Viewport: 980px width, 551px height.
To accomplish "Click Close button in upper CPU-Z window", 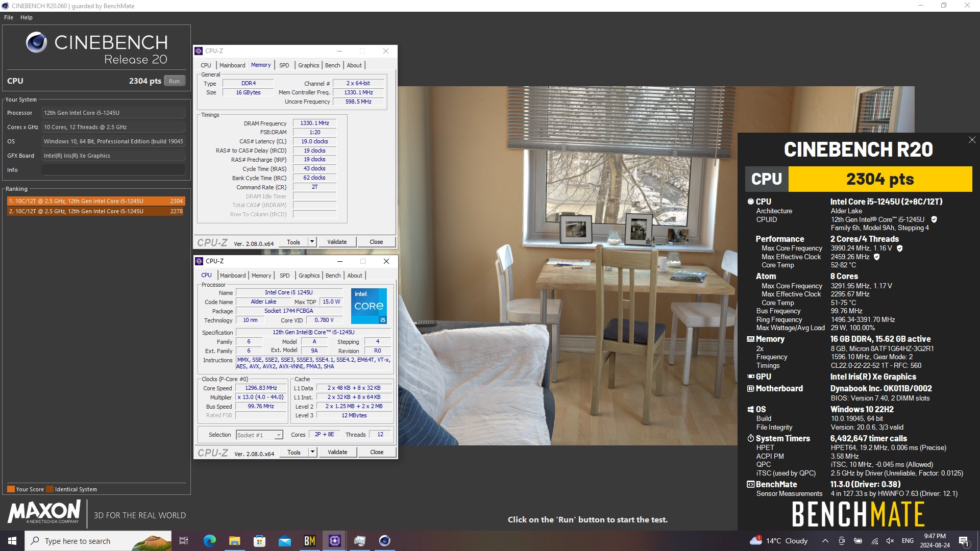I will click(x=376, y=242).
